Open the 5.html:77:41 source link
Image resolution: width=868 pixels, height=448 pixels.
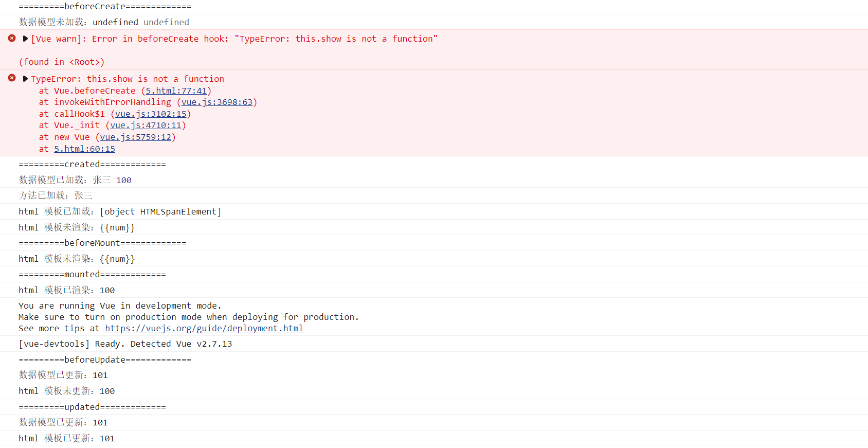tap(176, 91)
